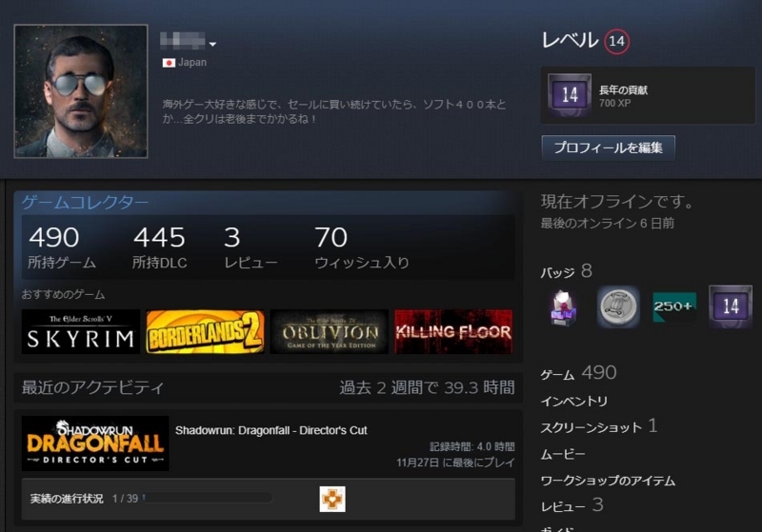Click the 490 所持ゲーム stat
The width and height of the screenshot is (762, 532).
62,247
